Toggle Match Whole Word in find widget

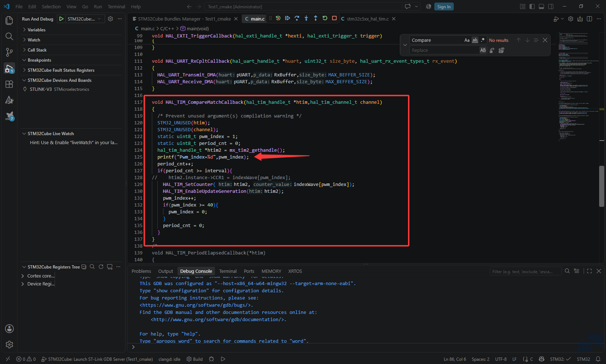click(x=475, y=40)
